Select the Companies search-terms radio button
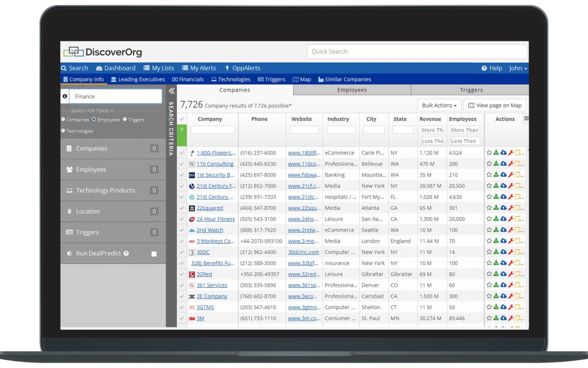 click(63, 119)
